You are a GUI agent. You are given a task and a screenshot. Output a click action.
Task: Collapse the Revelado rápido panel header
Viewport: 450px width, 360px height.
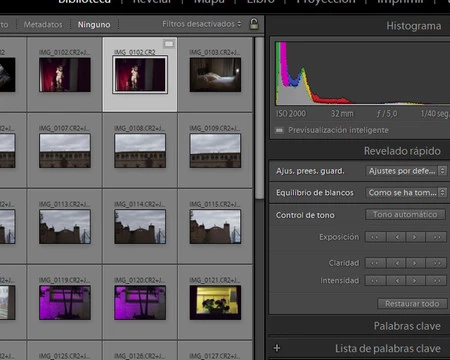click(x=402, y=151)
